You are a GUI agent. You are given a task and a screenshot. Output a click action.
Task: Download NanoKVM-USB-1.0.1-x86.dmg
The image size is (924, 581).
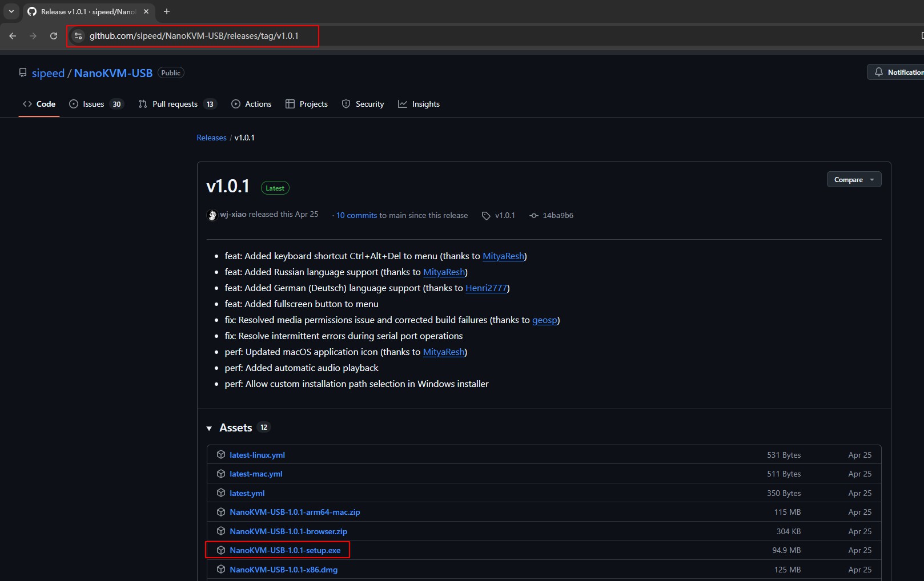(x=283, y=570)
